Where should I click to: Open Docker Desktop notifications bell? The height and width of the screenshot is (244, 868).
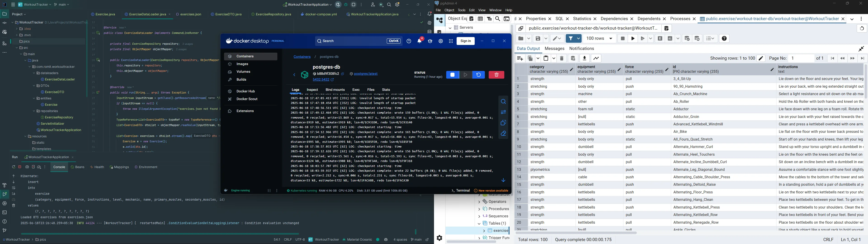(x=420, y=41)
